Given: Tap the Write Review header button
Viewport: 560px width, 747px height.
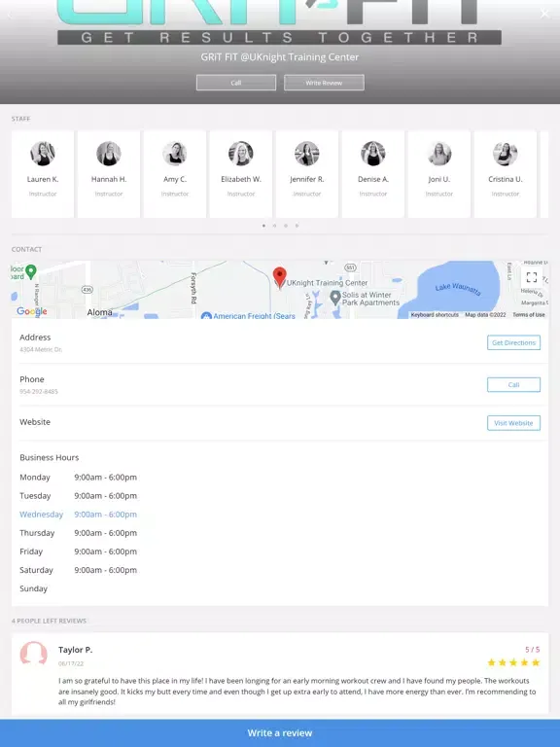Looking at the screenshot, I should click(x=324, y=83).
